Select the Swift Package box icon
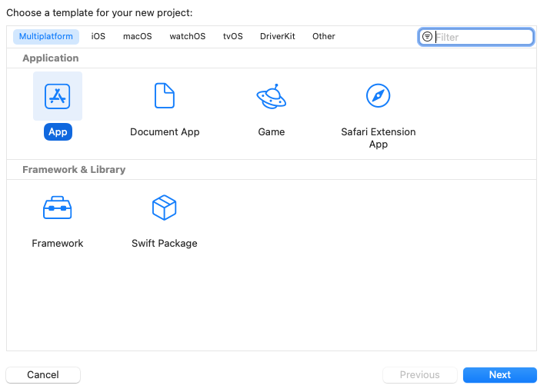The image size is (547, 392). coord(165,208)
